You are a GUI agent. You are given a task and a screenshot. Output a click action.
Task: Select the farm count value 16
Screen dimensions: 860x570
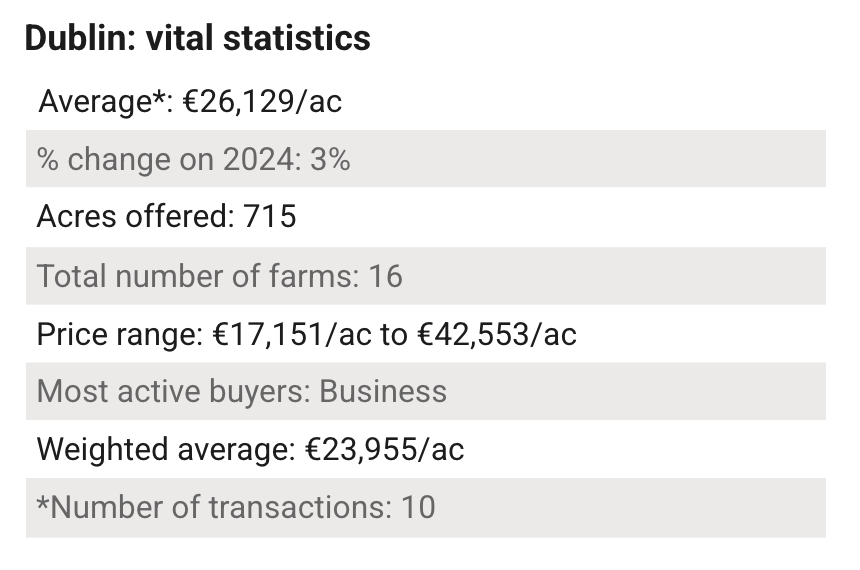[385, 275]
